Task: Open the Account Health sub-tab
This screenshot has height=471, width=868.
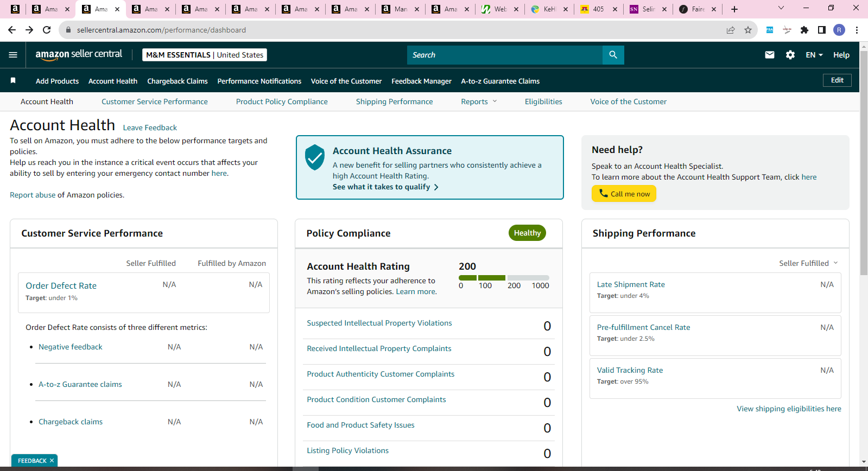Action: coord(47,101)
